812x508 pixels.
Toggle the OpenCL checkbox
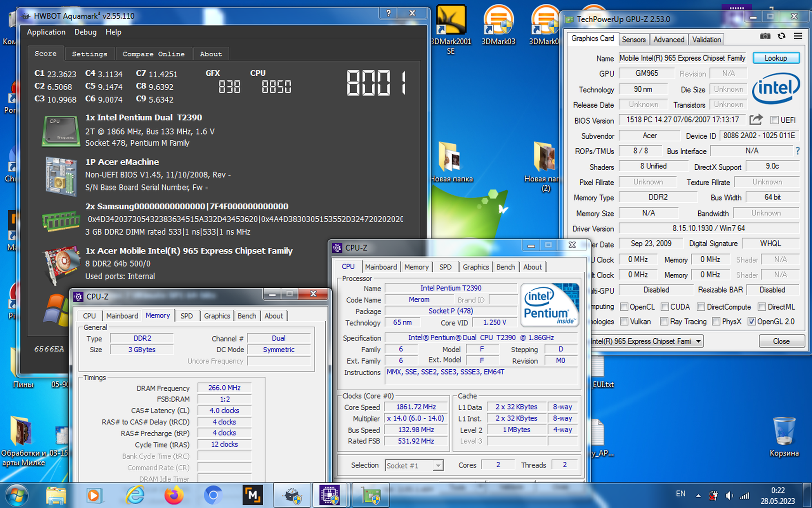pyautogui.click(x=625, y=307)
